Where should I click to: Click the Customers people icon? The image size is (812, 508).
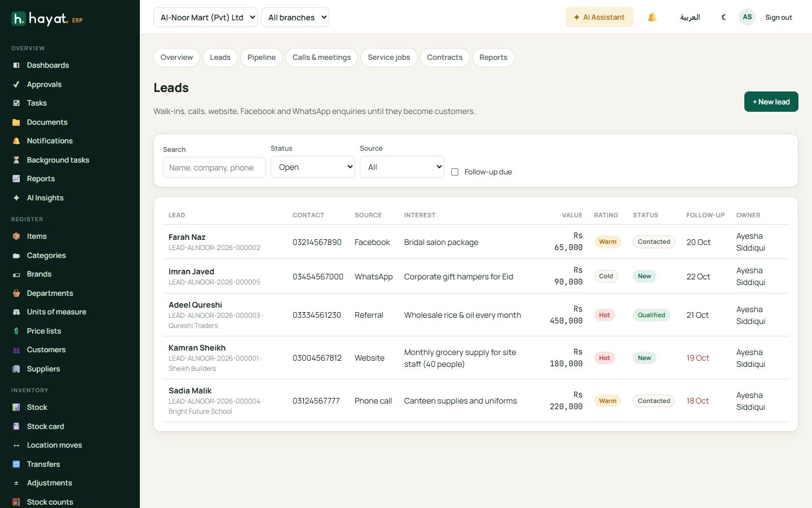[x=16, y=350]
